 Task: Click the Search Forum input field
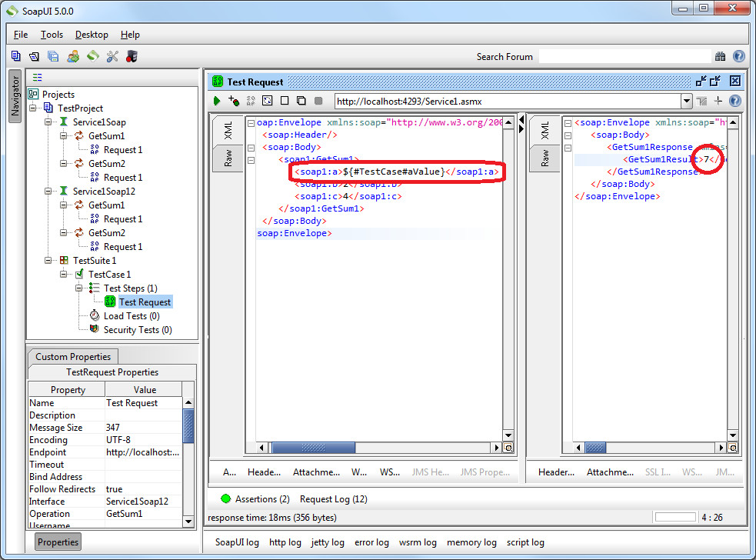tap(624, 56)
